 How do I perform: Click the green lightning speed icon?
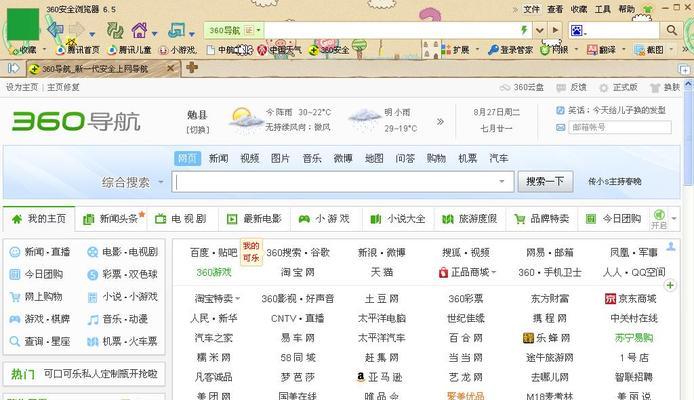[x=524, y=30]
